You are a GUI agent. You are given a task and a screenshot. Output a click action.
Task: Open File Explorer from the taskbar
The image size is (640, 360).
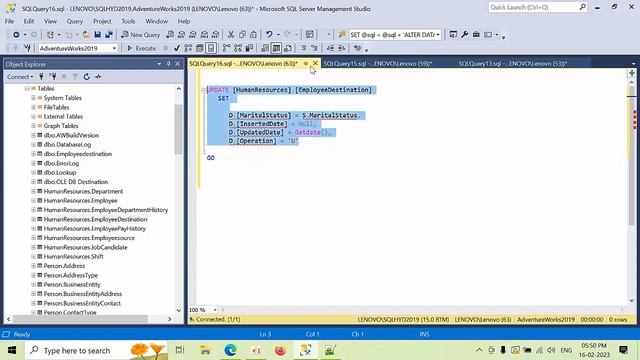point(205,350)
